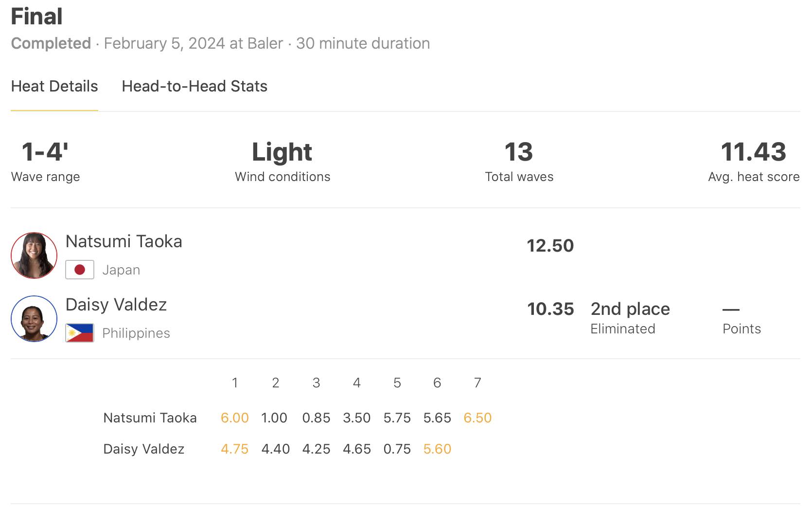Click the wave 7 column header
The width and height of the screenshot is (812, 511).
pos(477,383)
